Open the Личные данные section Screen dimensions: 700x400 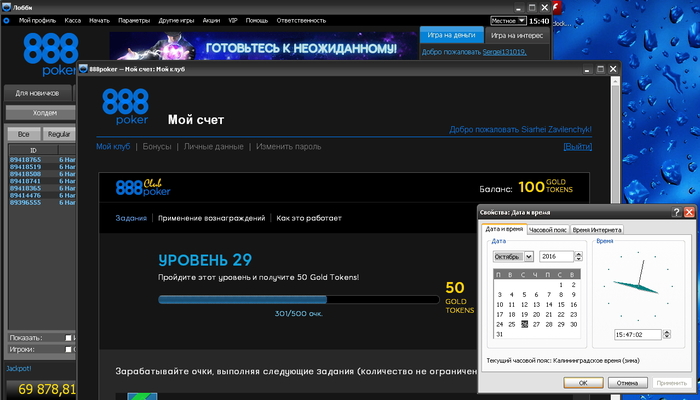[213, 146]
